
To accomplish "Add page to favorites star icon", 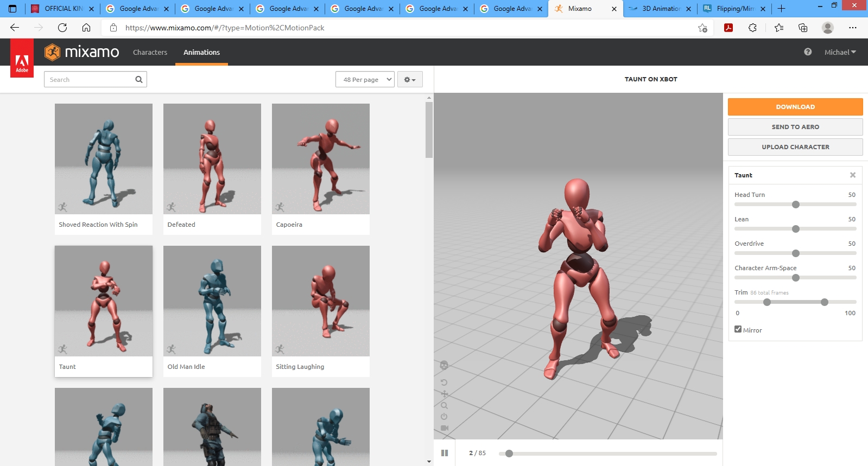I will [702, 28].
